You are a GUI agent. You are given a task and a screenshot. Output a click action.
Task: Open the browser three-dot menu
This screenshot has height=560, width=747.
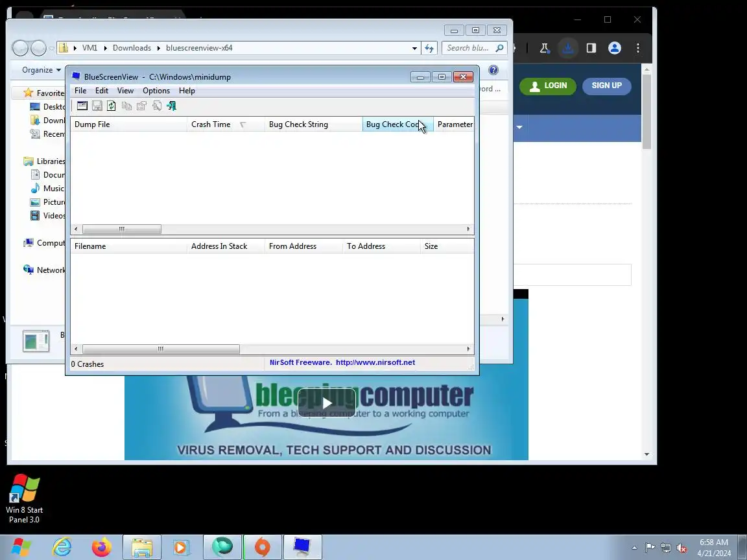[638, 48]
